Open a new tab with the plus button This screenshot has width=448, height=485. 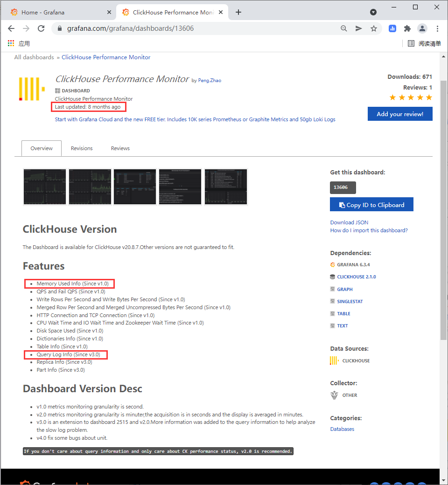click(x=238, y=13)
